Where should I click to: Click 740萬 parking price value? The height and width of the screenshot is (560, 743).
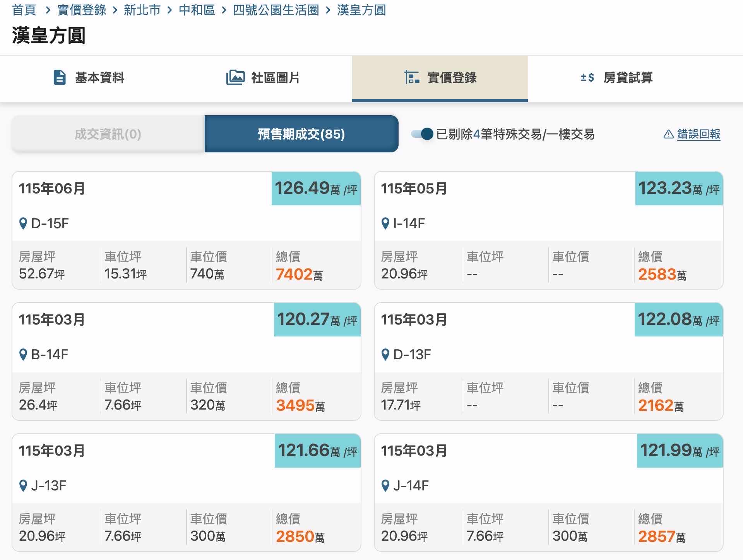coord(207,274)
